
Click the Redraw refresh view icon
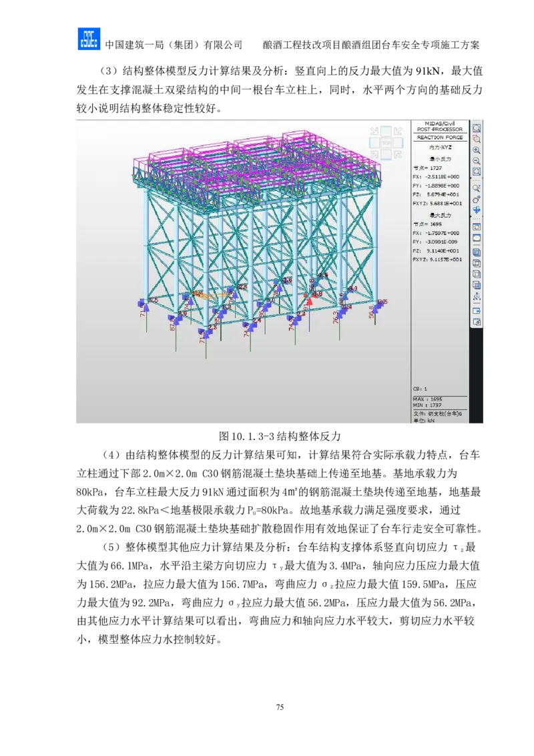(477, 226)
